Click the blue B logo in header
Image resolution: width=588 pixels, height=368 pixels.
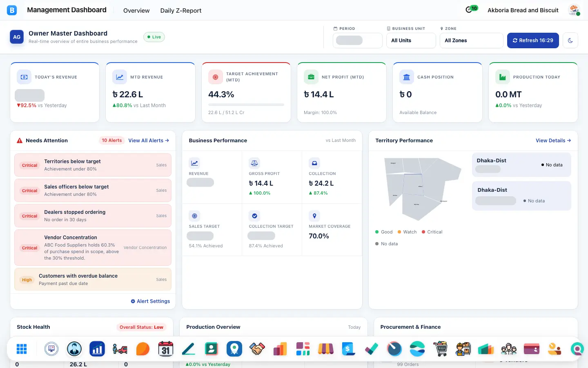[x=12, y=10]
